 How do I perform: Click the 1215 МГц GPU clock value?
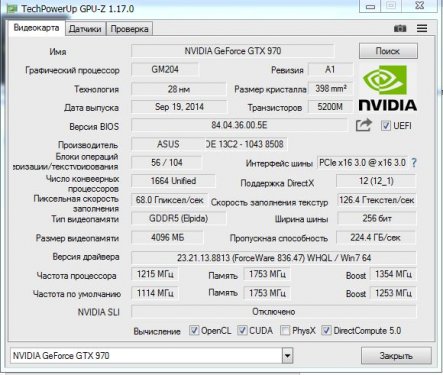click(x=155, y=274)
